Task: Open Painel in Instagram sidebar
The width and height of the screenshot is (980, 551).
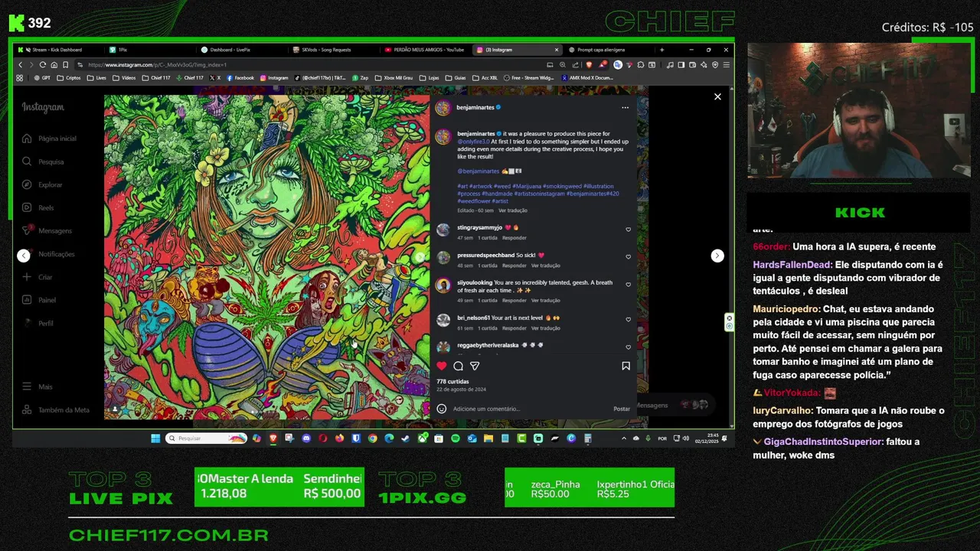Action: click(x=40, y=300)
